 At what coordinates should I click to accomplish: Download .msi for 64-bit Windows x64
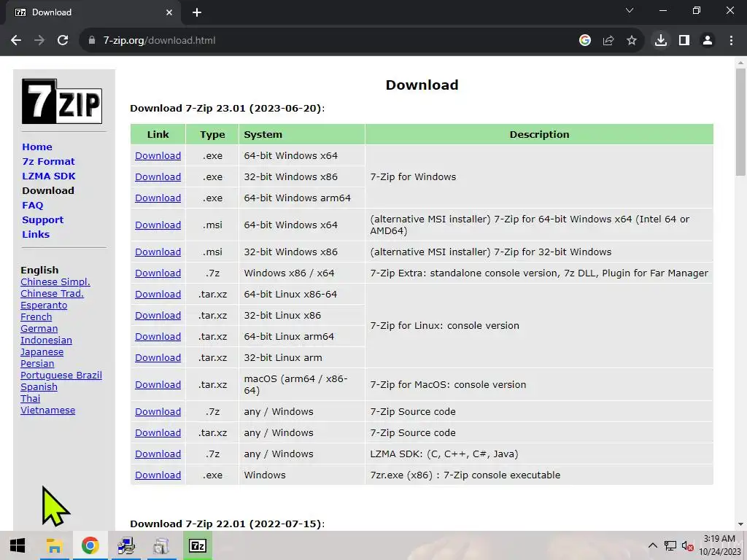coord(158,225)
